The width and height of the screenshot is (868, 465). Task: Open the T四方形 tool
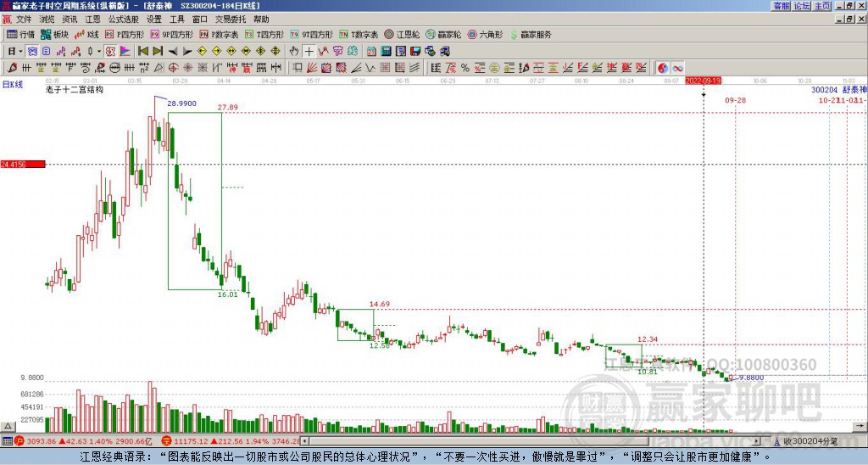pyautogui.click(x=264, y=34)
